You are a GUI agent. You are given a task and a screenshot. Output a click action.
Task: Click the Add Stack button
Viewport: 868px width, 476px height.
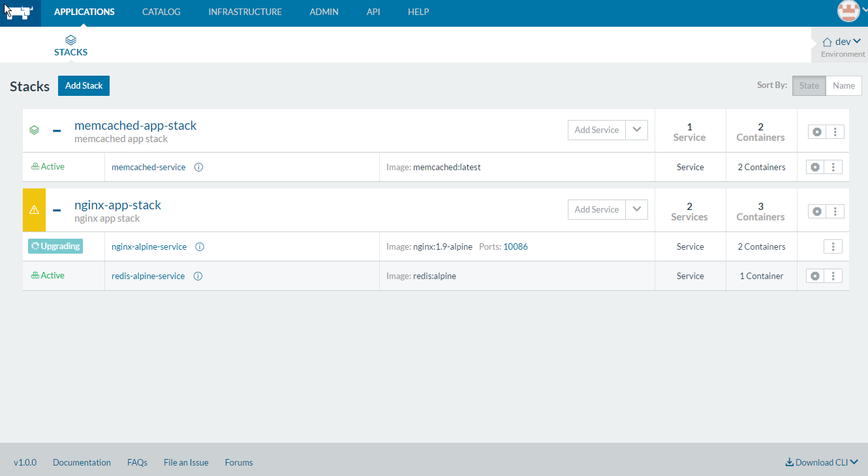click(x=84, y=85)
